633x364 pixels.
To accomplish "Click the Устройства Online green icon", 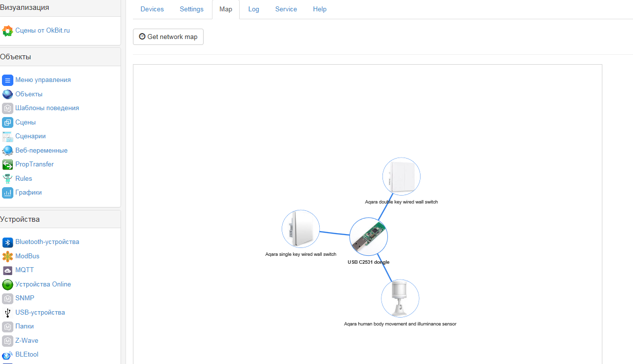I will click(7, 284).
